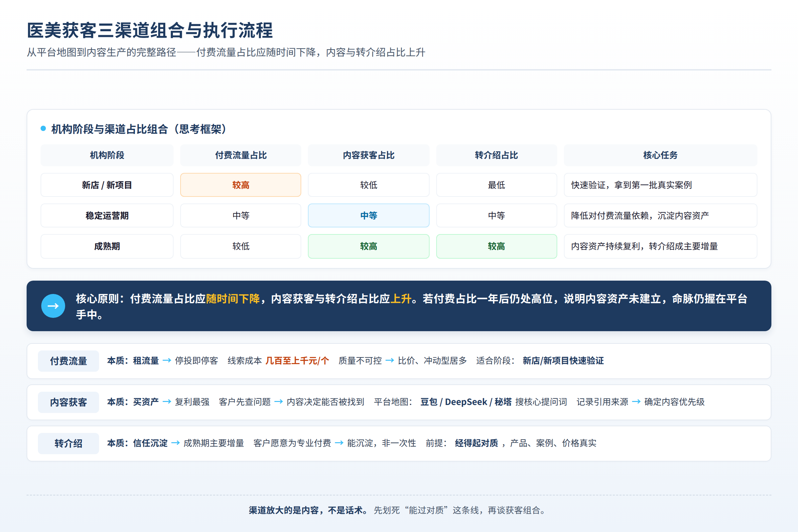Click the column header 付费流量占比

coord(240,155)
